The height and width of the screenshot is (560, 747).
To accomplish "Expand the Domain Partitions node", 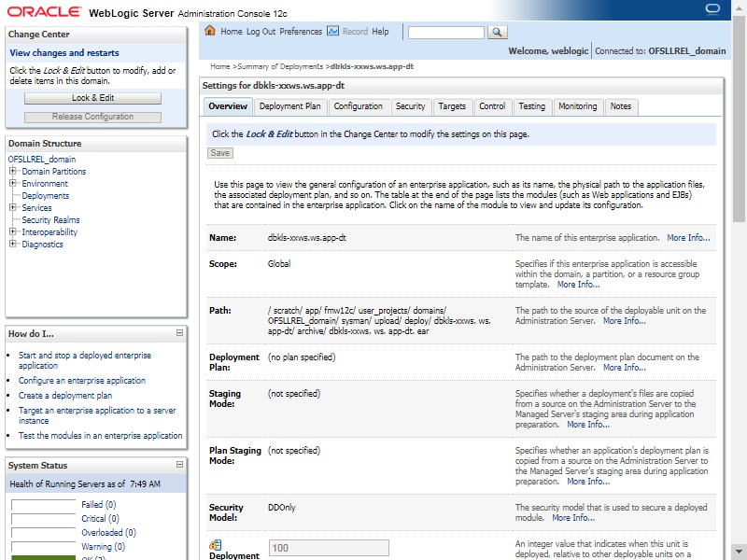I will (13, 171).
